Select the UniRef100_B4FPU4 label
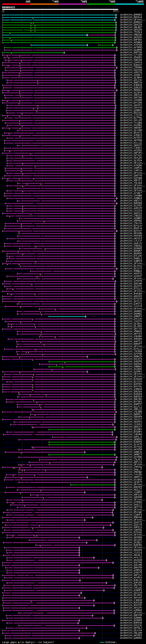The image size is (146, 644). point(131,53)
